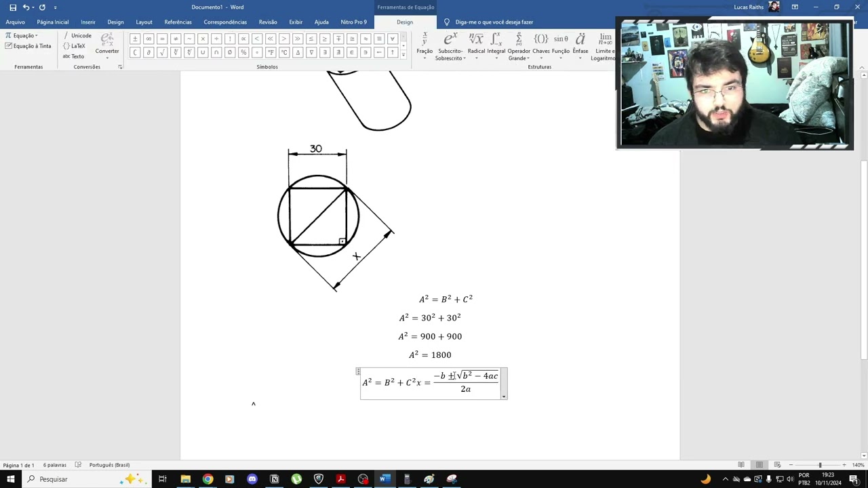
Task: Insert the not-equal symbol
Action: pyautogui.click(x=176, y=39)
